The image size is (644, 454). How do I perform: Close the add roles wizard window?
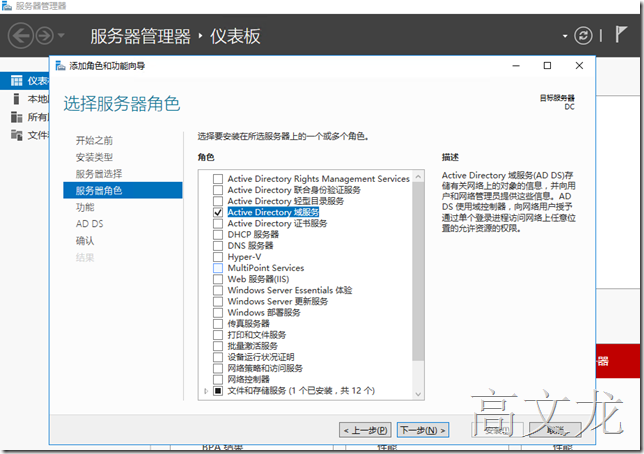579,66
